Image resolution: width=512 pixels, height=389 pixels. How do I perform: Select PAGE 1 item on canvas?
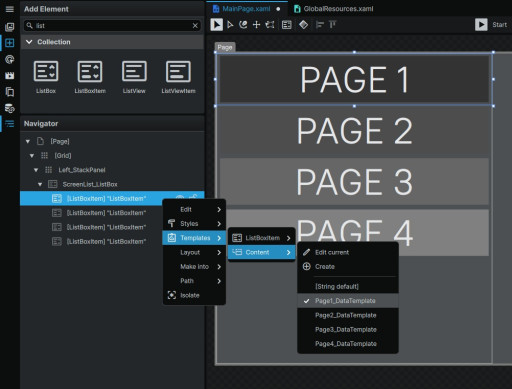point(354,79)
